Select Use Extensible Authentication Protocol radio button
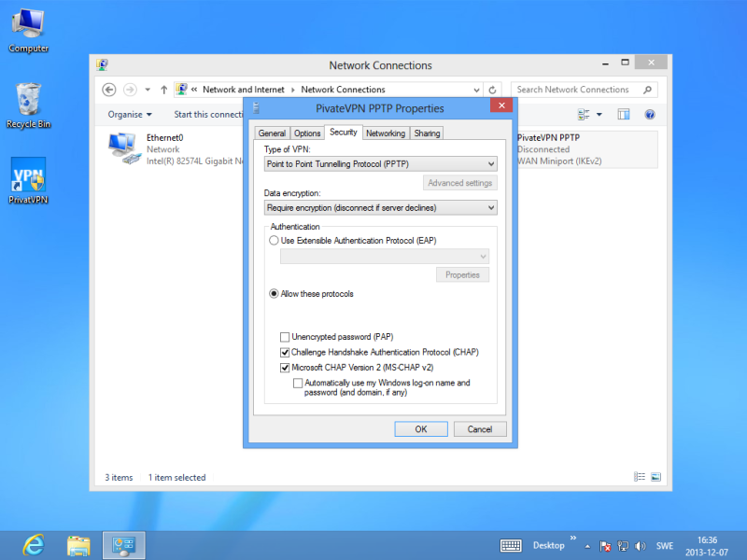The image size is (747, 560). pos(274,241)
